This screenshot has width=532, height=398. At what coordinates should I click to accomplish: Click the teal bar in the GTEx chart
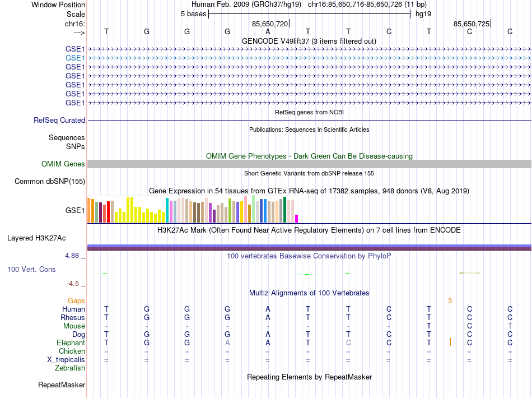click(x=167, y=210)
